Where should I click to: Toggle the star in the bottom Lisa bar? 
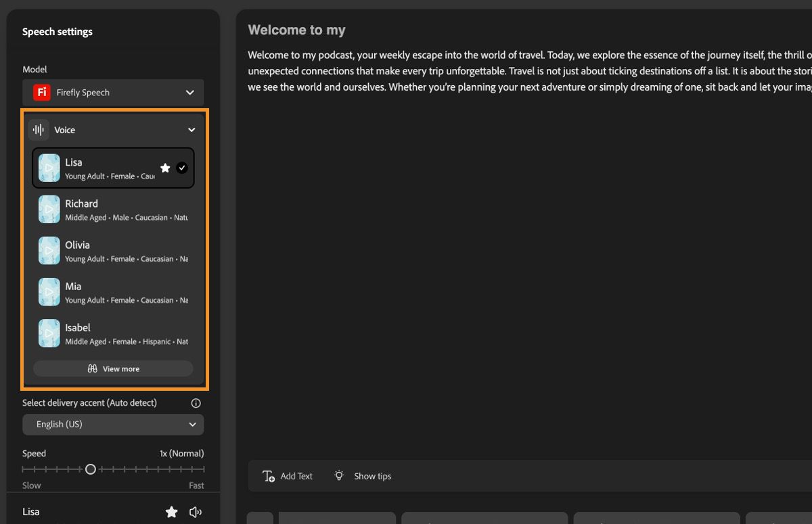(x=171, y=512)
